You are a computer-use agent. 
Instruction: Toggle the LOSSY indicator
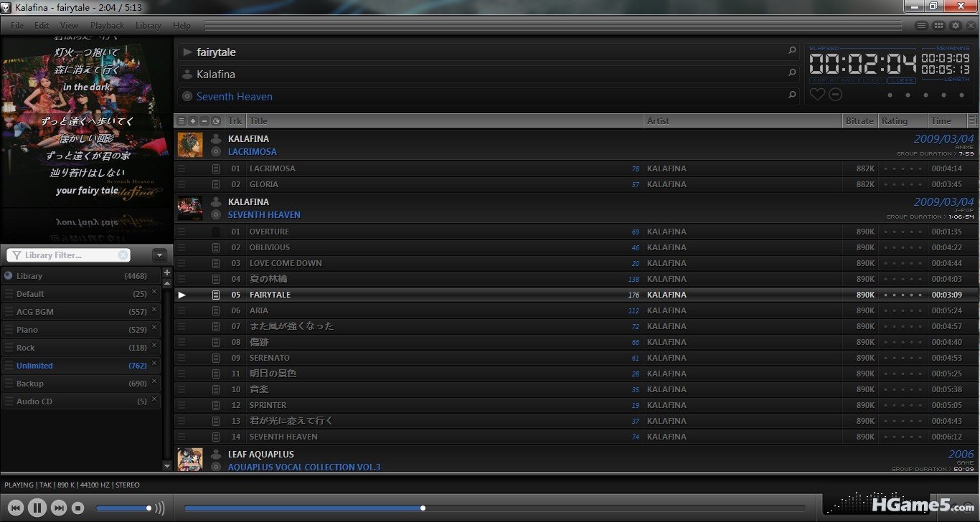point(872,81)
